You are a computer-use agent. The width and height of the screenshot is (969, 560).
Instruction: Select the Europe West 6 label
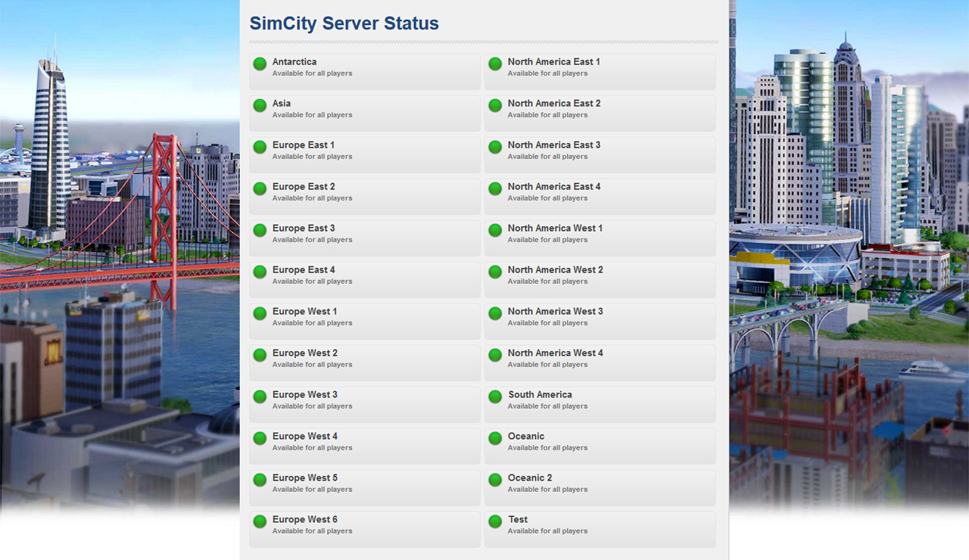coord(305,520)
